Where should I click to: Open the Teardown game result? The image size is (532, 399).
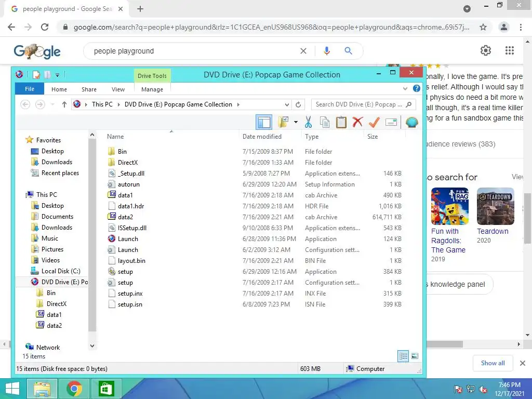(x=495, y=216)
